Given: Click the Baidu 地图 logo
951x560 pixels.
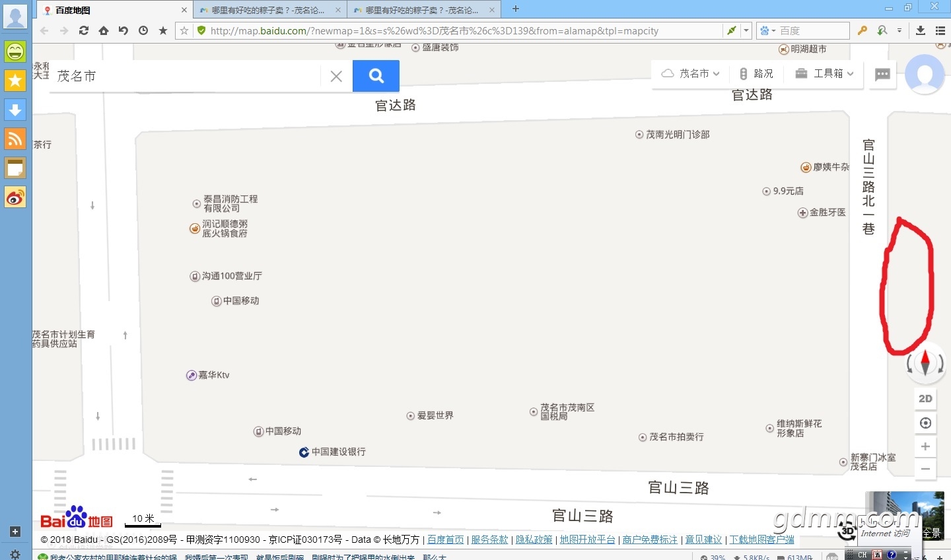Looking at the screenshot, I should (77, 518).
